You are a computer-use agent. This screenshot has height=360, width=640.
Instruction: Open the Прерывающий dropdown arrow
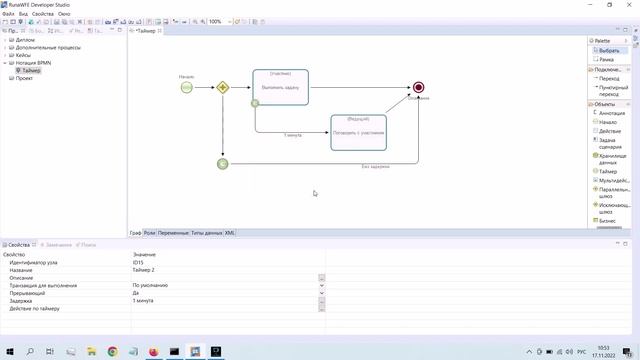tap(322, 293)
